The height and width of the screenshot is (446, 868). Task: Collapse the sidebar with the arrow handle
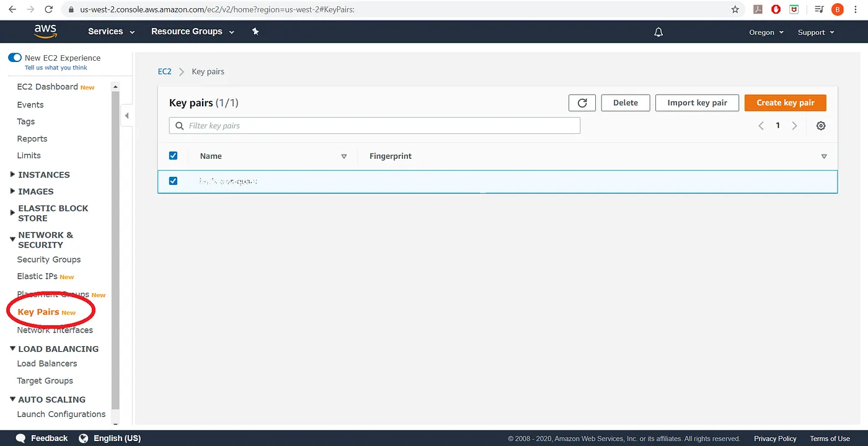click(126, 115)
